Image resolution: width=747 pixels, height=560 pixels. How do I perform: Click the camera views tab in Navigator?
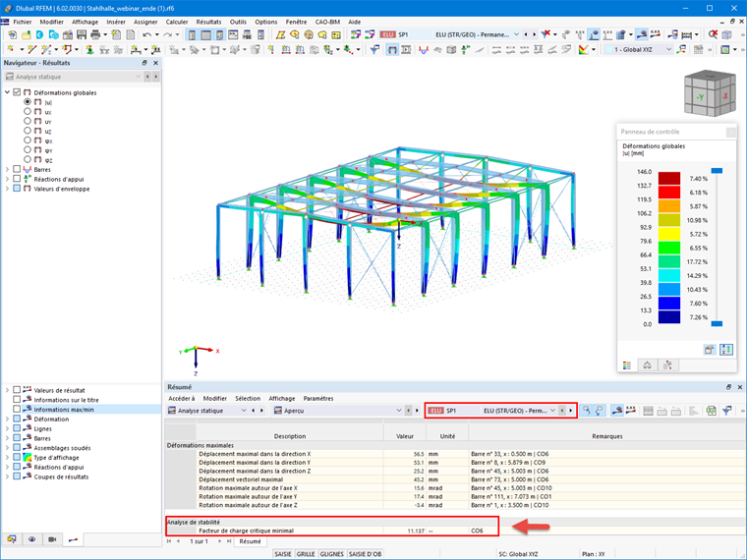pos(52,539)
